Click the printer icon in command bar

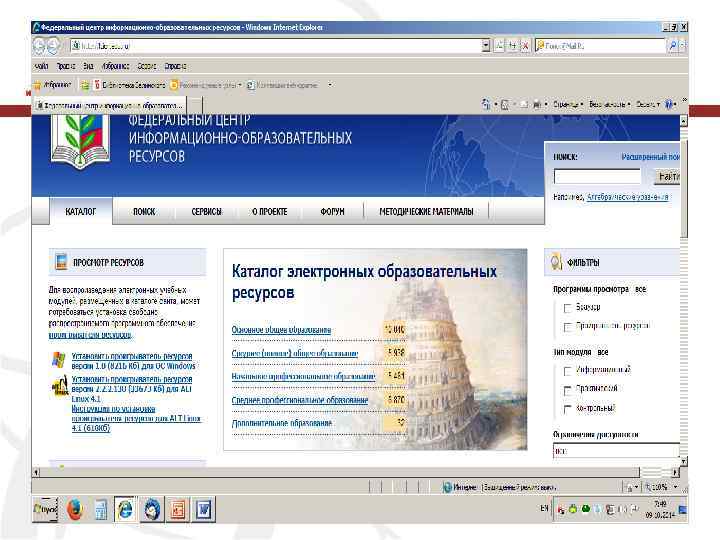click(537, 105)
